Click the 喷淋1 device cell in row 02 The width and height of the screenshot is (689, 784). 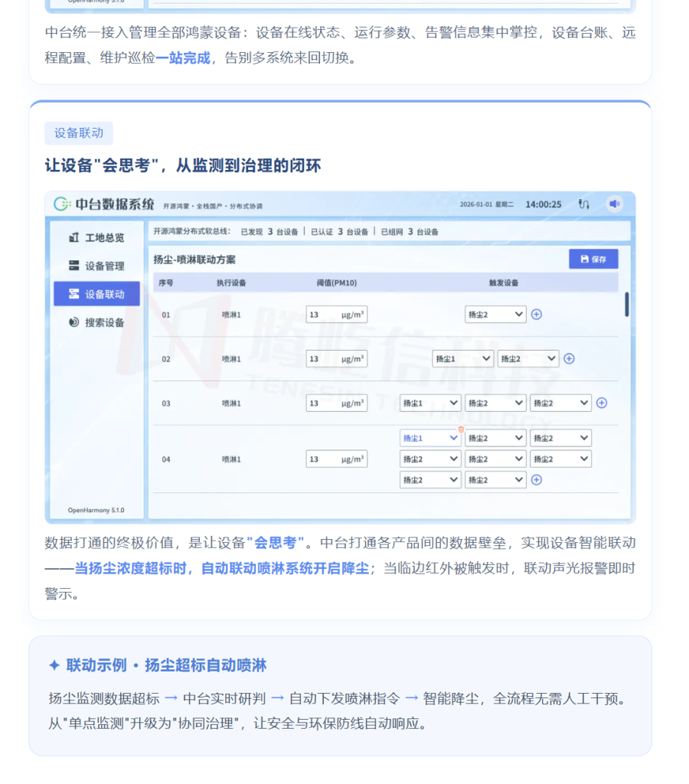point(231,359)
